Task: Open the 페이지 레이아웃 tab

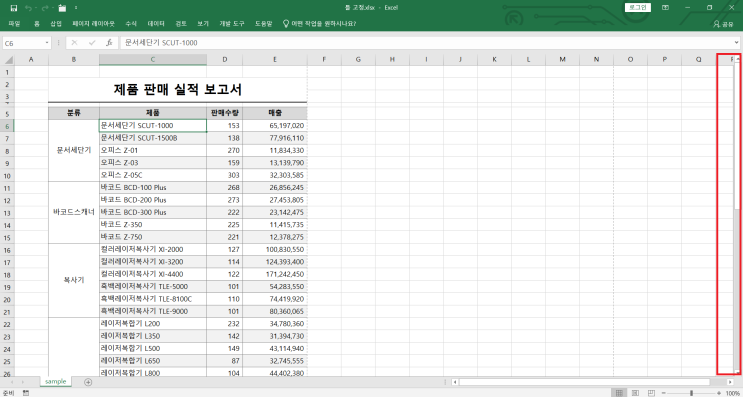Action: 93,23
